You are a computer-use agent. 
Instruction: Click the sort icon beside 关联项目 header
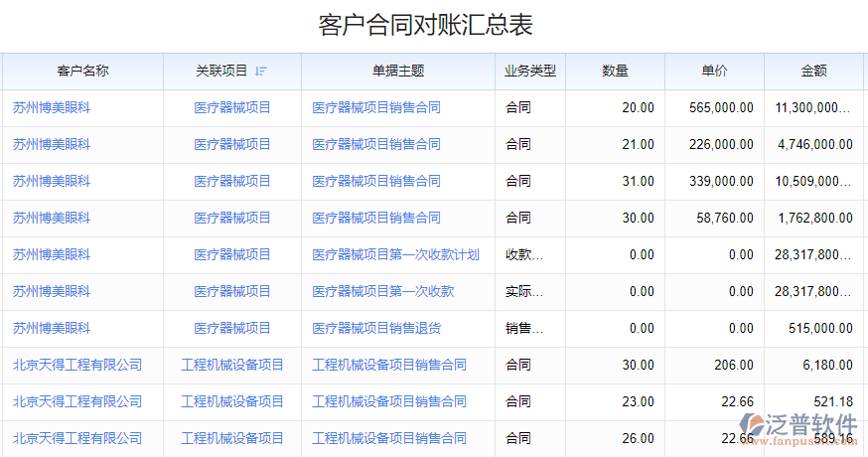click(261, 71)
